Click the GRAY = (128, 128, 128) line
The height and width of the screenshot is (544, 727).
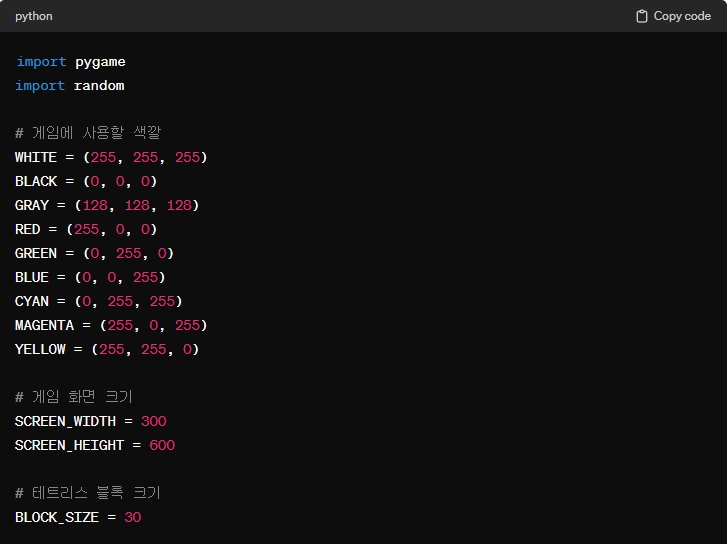coord(107,205)
